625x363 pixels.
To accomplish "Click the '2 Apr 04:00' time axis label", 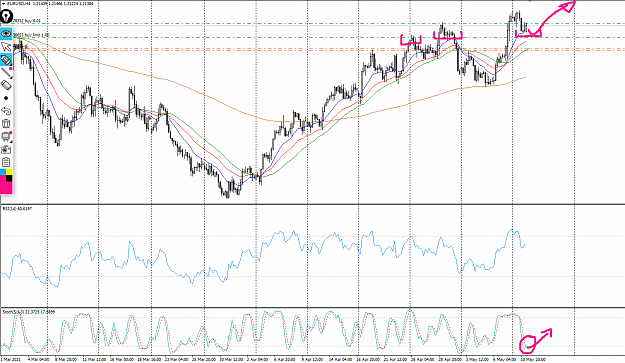I will [x=257, y=359].
